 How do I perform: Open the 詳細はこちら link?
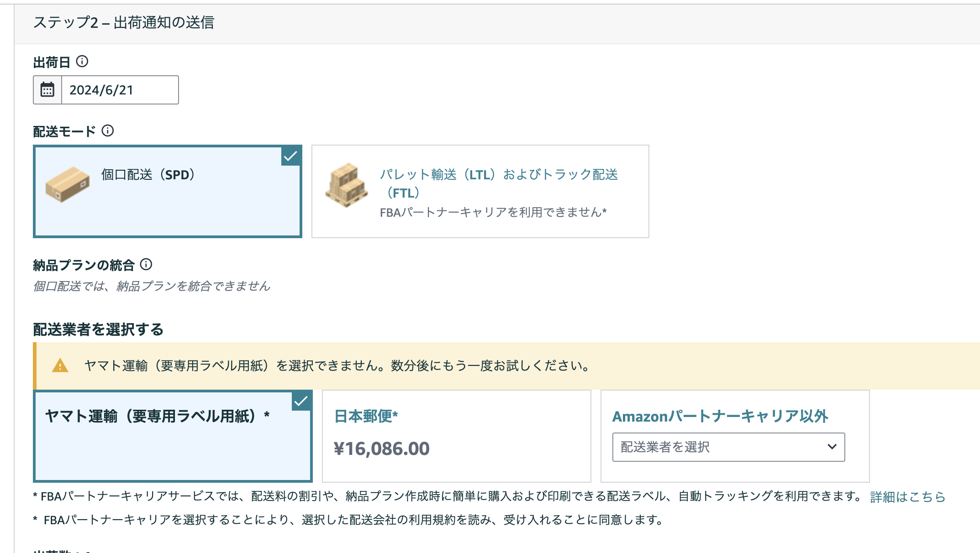pos(908,496)
